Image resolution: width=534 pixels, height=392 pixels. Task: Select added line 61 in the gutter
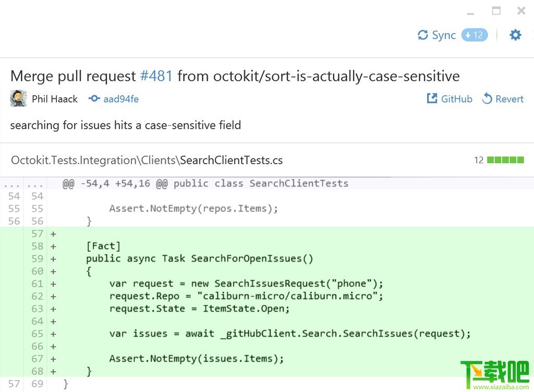pyautogui.click(x=37, y=284)
